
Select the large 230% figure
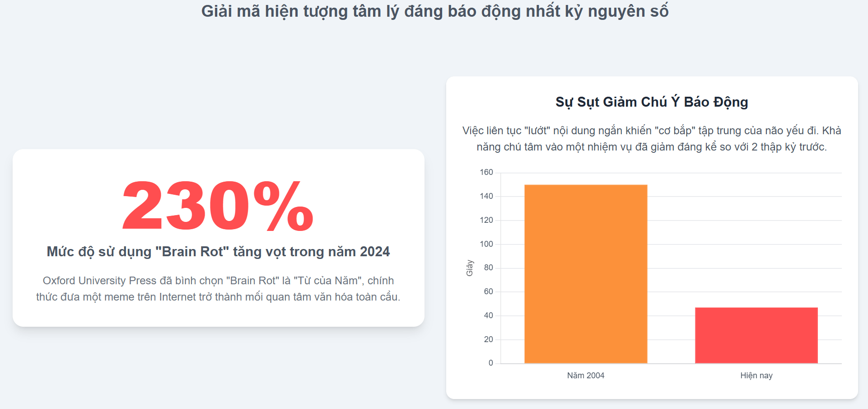click(x=218, y=206)
